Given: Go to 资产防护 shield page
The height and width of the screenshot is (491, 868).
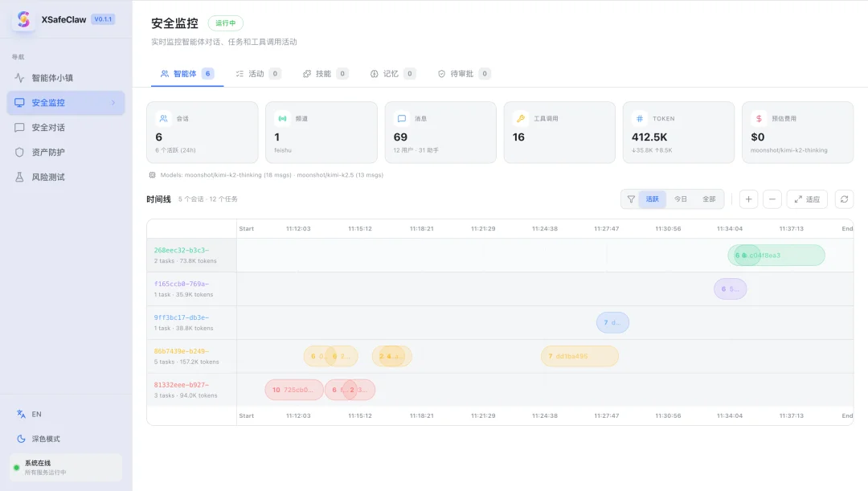Looking at the screenshot, I should (x=48, y=153).
